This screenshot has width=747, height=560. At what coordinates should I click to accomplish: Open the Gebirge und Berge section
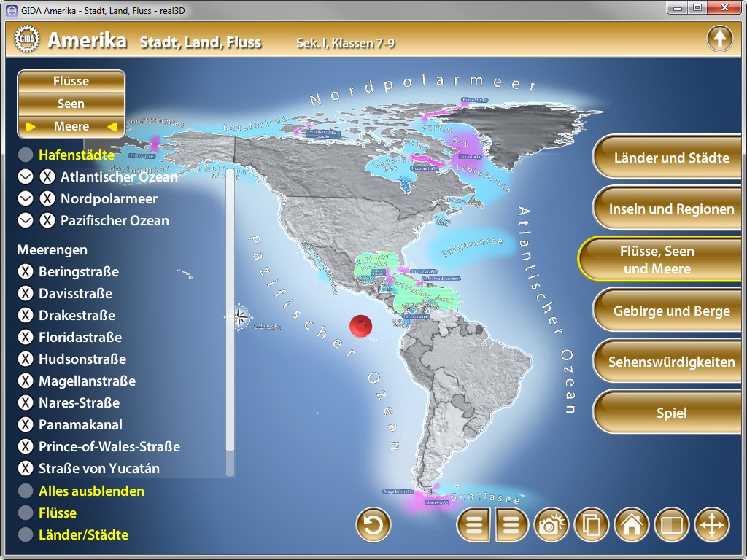671,311
